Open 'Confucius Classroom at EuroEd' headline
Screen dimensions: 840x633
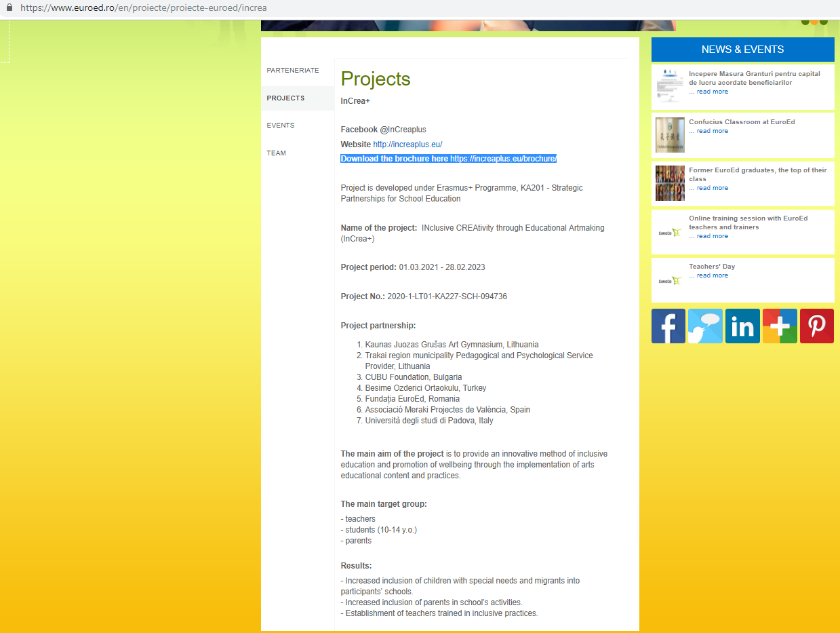pos(742,122)
